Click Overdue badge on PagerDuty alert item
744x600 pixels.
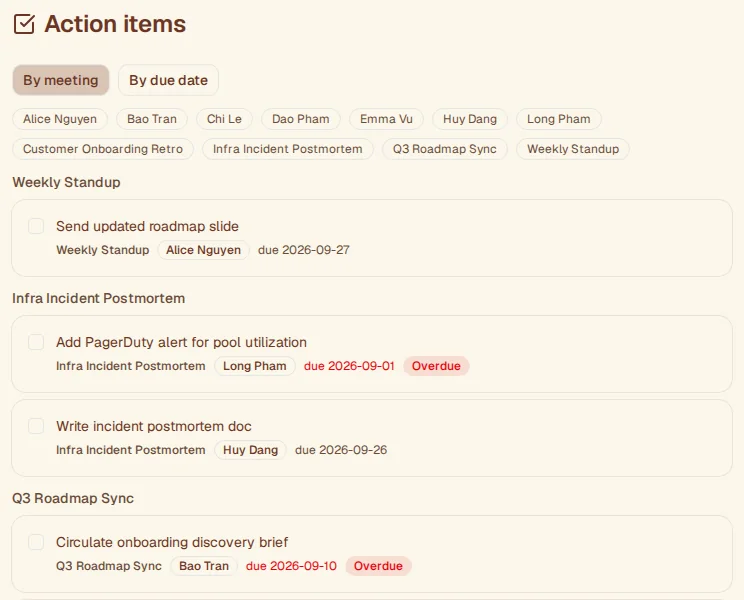[x=436, y=366]
